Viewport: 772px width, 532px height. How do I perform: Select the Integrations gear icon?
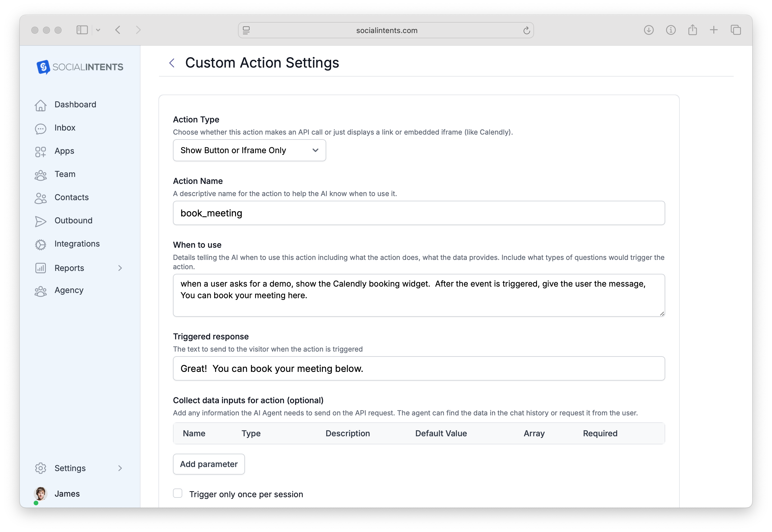point(41,245)
